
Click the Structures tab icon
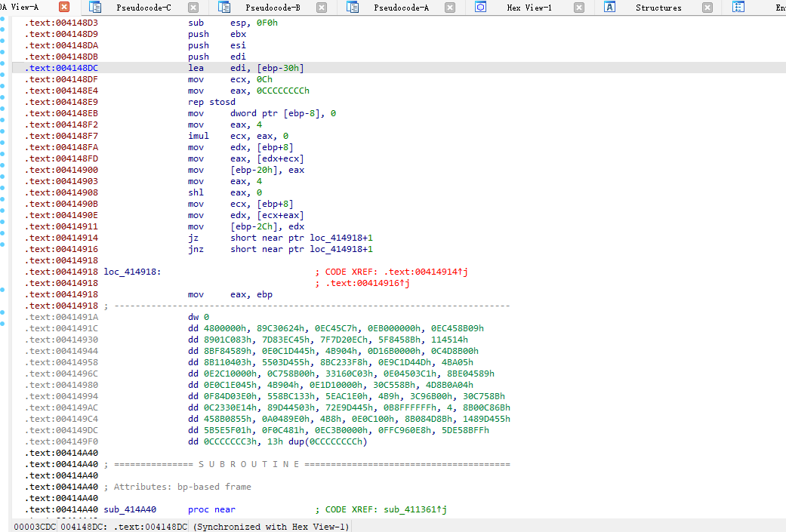[x=610, y=8]
